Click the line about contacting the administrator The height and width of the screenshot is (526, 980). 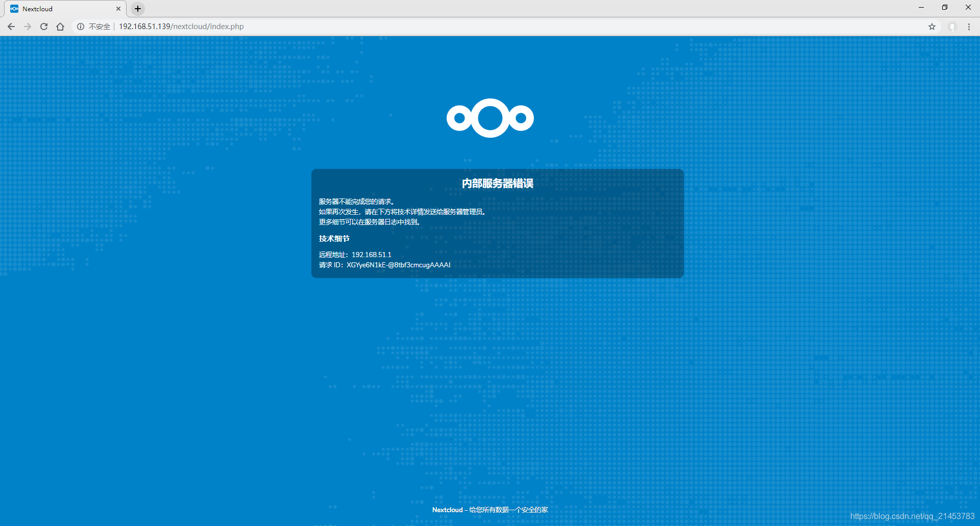(403, 212)
